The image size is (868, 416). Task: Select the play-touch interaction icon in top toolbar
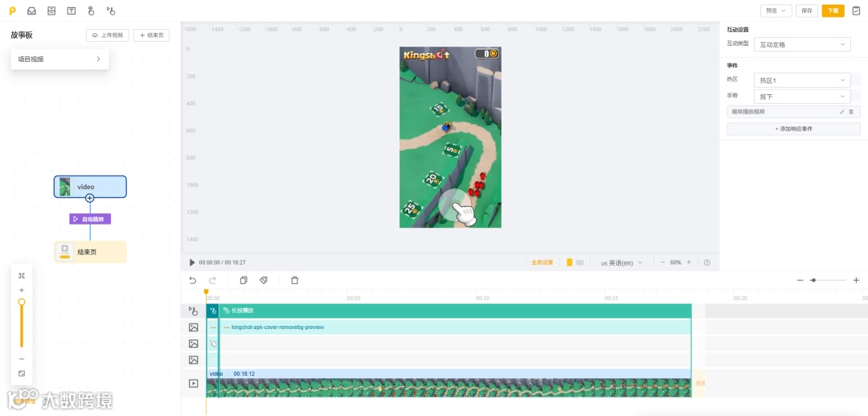click(110, 10)
